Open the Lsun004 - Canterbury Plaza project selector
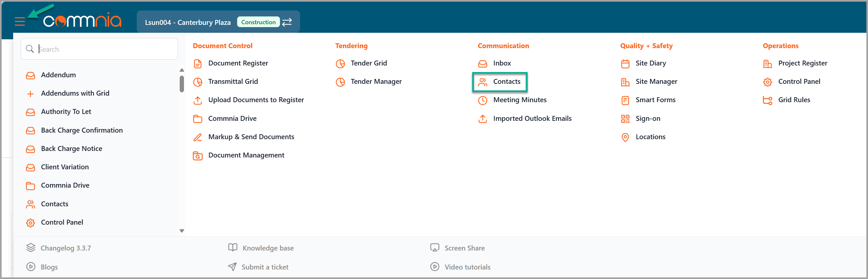868x279 pixels. click(188, 22)
